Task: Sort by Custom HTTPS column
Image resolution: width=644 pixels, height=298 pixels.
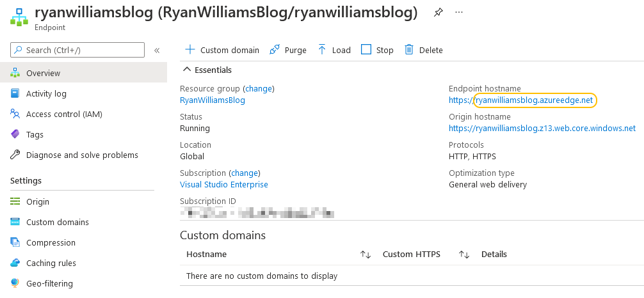Action: (464, 255)
